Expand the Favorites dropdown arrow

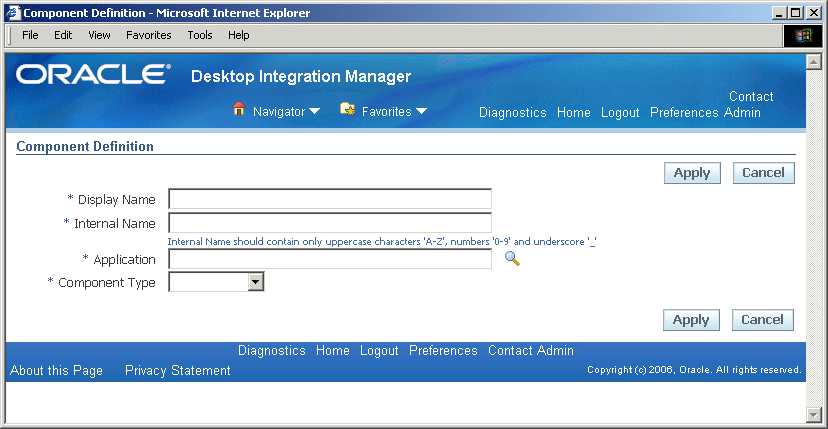[x=421, y=111]
